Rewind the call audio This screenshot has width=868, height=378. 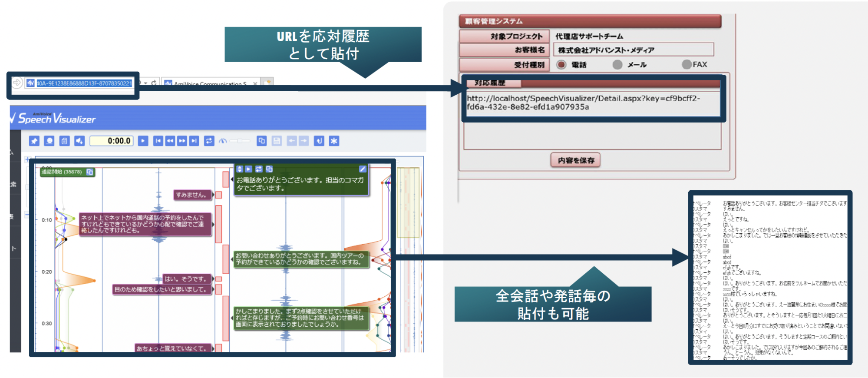click(170, 141)
